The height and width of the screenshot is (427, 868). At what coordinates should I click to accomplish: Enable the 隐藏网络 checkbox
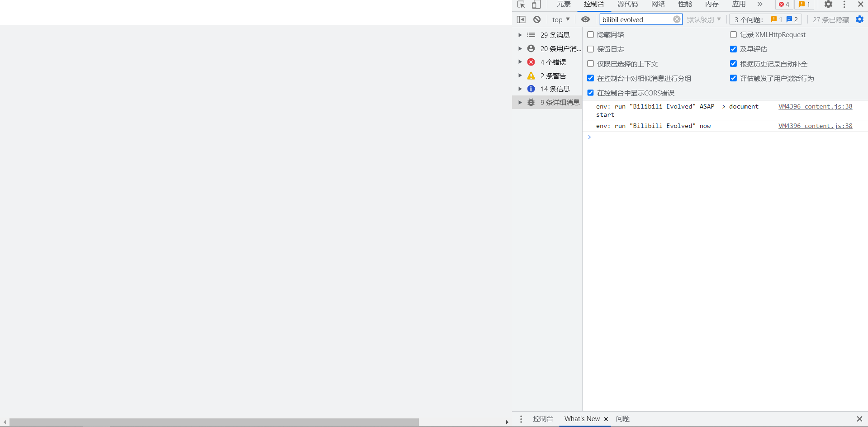[x=590, y=34]
